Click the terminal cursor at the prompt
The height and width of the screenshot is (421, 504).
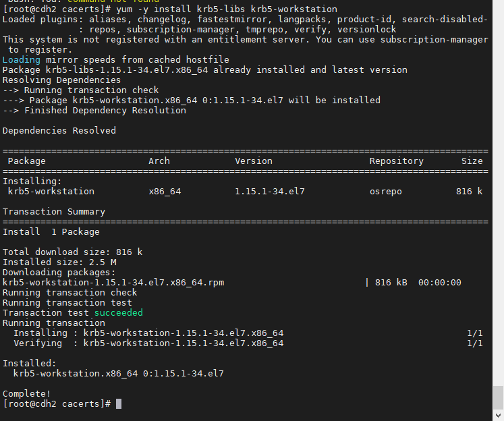(119, 404)
